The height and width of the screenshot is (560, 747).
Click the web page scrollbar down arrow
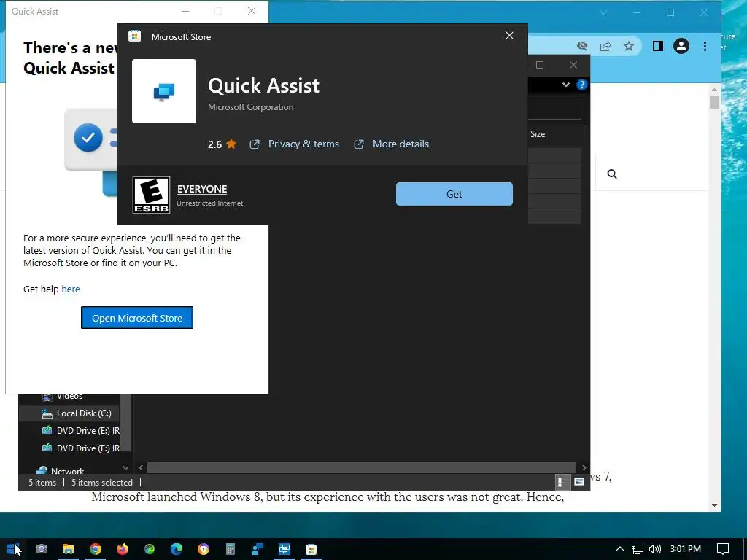tap(714, 505)
